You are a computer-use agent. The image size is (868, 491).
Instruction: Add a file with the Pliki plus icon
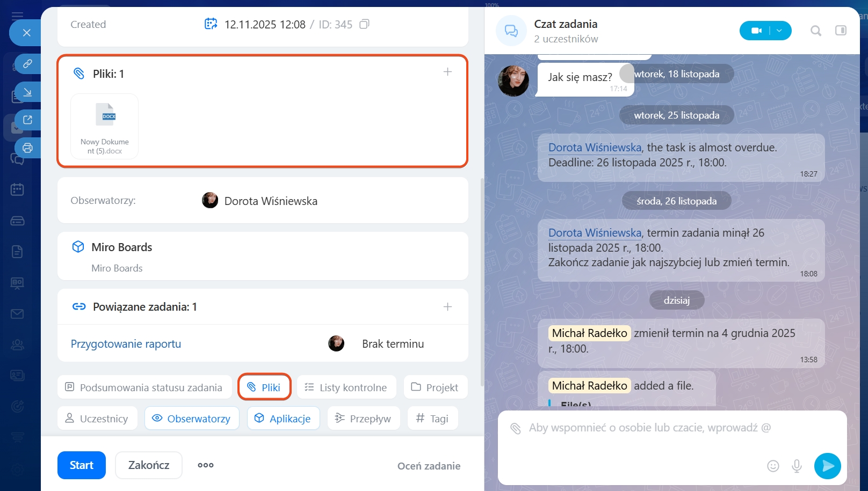(447, 72)
